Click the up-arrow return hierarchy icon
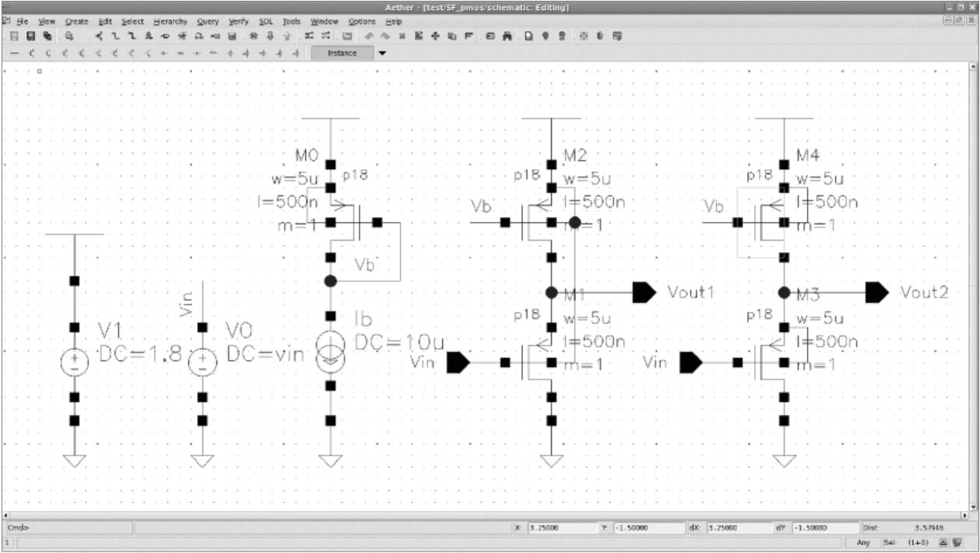980x553 pixels. click(288, 36)
